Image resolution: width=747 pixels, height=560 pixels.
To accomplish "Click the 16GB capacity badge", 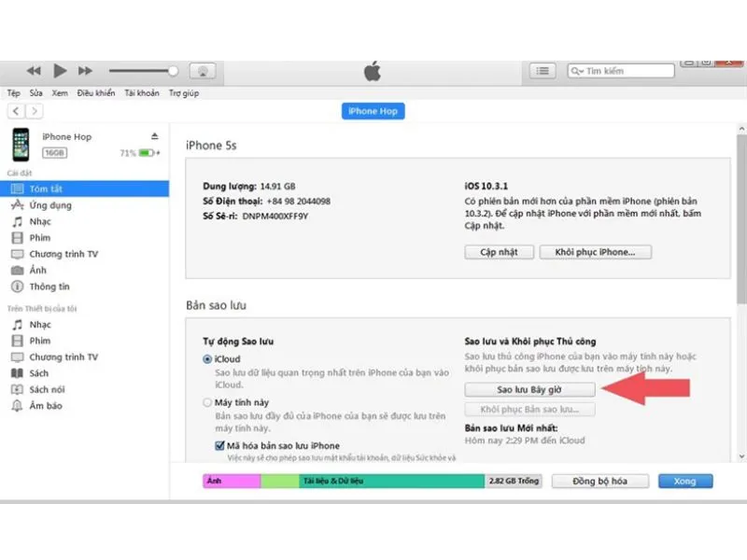I will click(x=54, y=153).
